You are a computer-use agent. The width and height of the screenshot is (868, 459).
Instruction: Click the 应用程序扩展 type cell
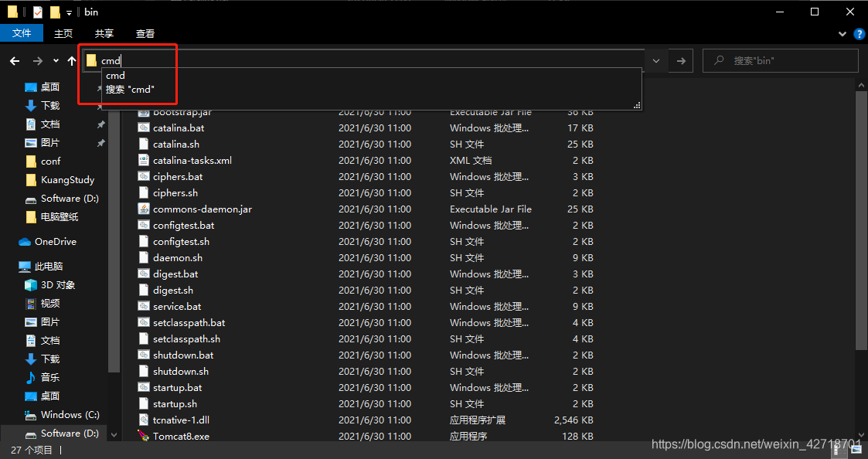[478, 420]
